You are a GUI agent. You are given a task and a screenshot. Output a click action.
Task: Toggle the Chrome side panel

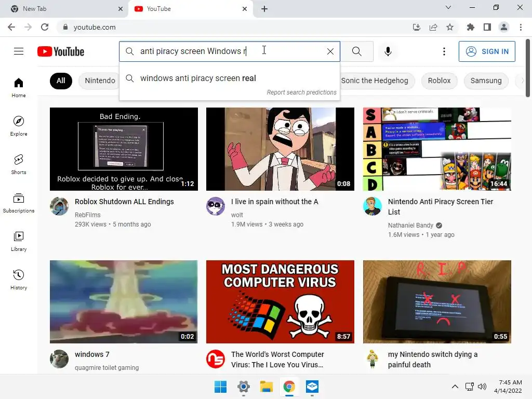tap(487, 27)
